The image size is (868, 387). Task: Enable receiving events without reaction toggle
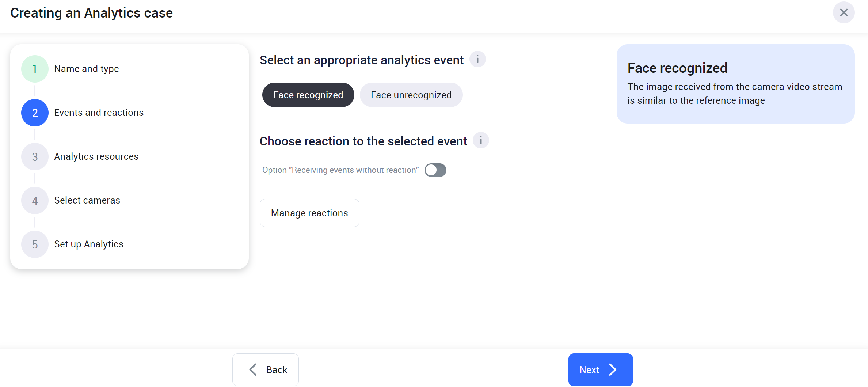tap(435, 170)
